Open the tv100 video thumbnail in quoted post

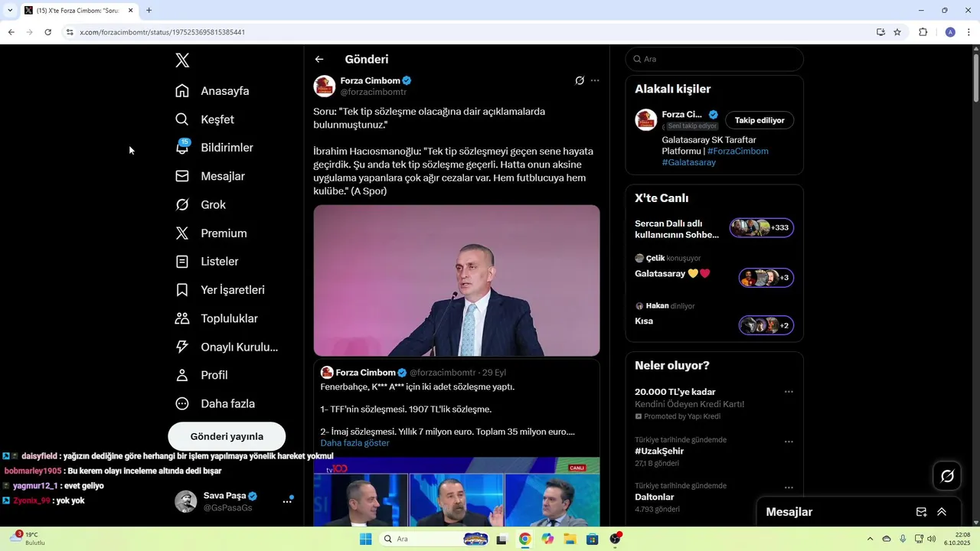tap(456, 492)
